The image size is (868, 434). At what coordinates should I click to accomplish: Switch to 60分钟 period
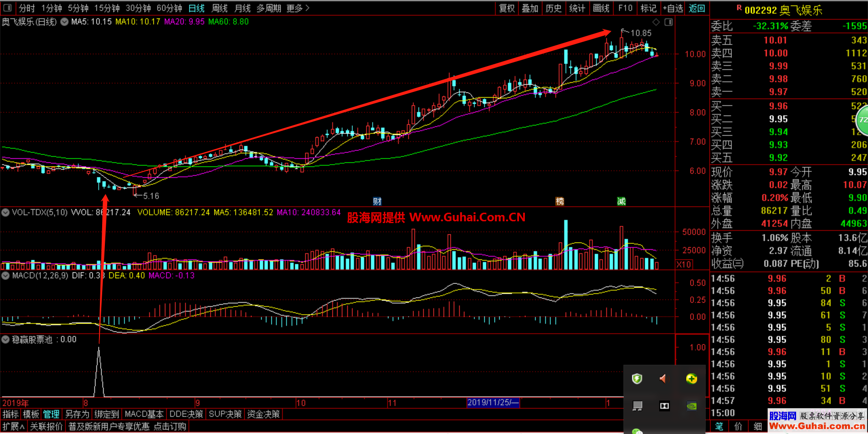tap(169, 8)
